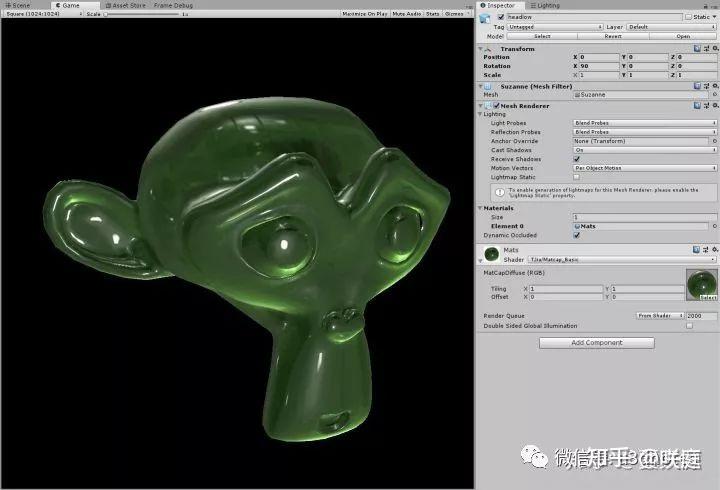Image resolution: width=720 pixels, height=490 pixels.
Task: Open Mesh Renderer gear settings menu
Action: click(715, 106)
